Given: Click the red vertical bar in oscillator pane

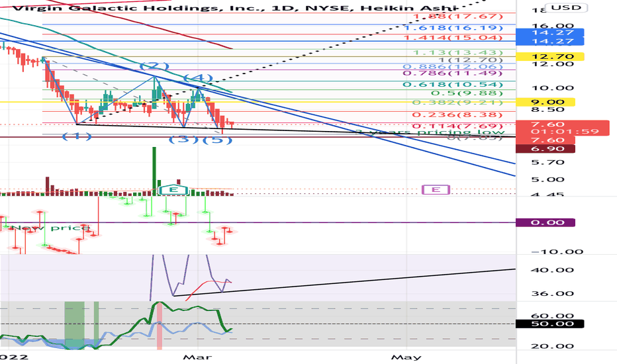Looking at the screenshot, I should (x=160, y=325).
